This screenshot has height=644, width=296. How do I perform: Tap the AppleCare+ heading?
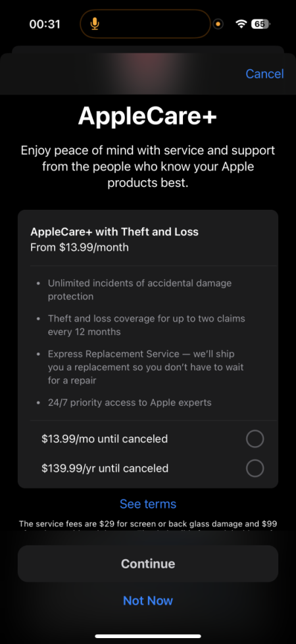click(x=147, y=116)
